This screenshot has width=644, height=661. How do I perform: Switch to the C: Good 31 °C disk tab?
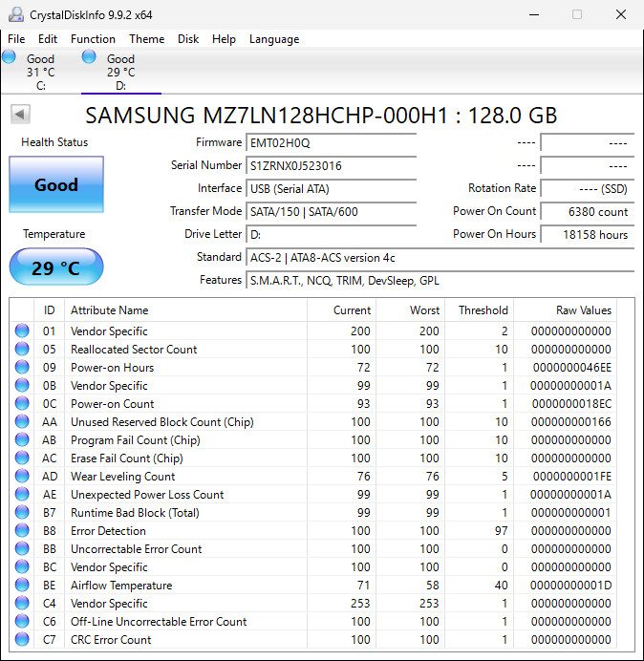point(41,72)
